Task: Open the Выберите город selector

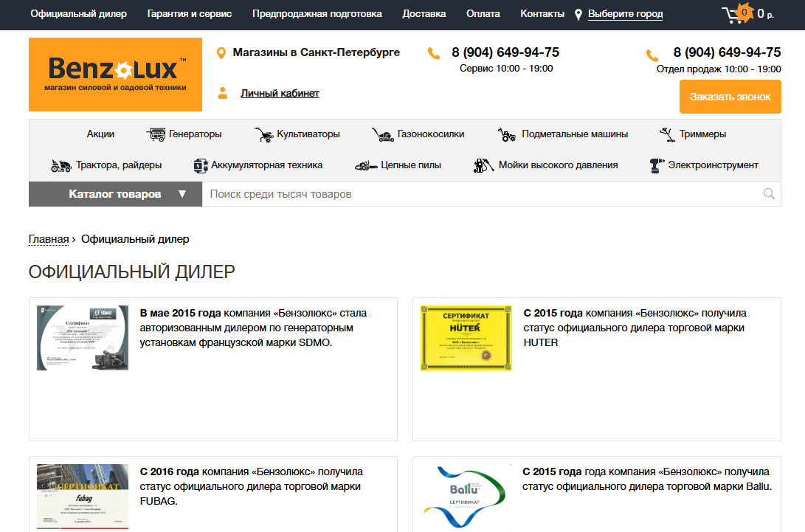Action: click(x=623, y=13)
